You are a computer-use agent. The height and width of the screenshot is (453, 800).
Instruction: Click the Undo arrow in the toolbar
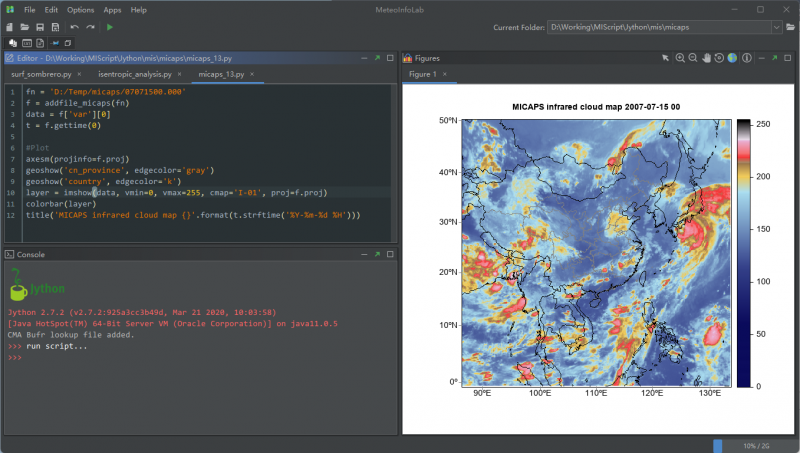[x=74, y=27]
